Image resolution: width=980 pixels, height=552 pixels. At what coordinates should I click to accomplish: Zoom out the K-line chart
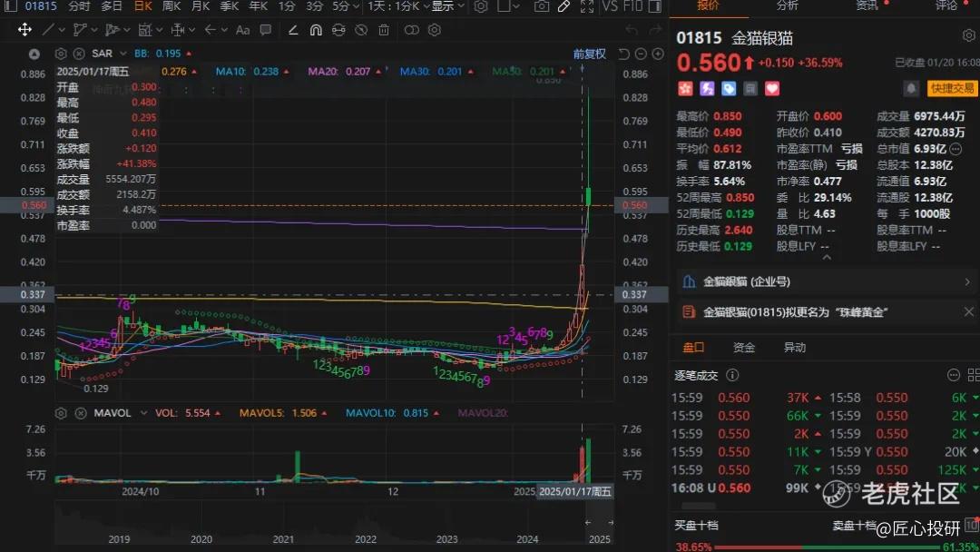(641, 54)
